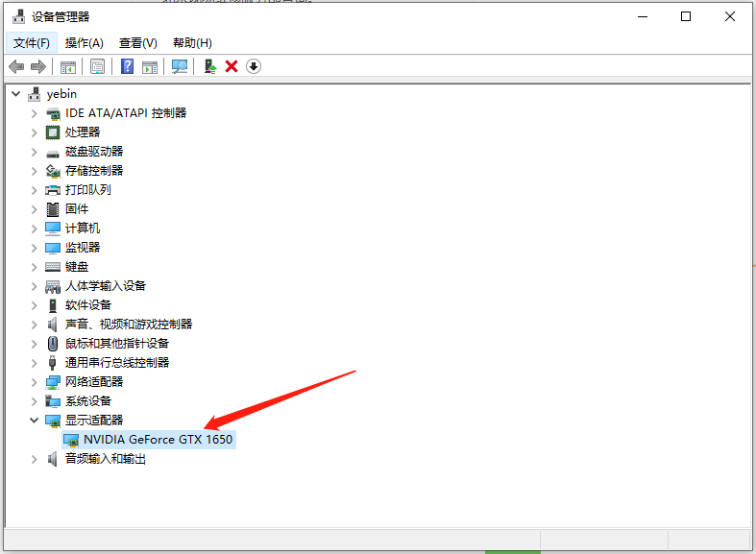Select the 鼠标和其他指针设备 tree item
Image resolution: width=756 pixels, height=554 pixels.
coord(117,344)
